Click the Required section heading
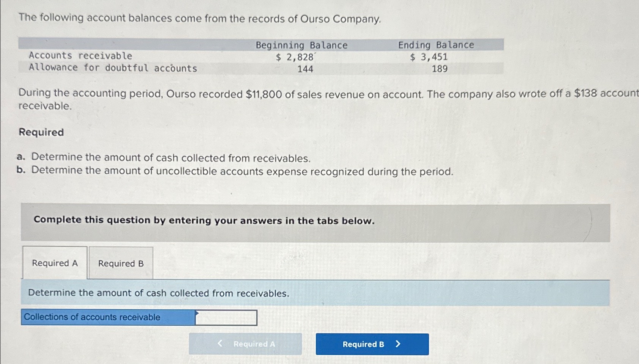The height and width of the screenshot is (364, 639). click(40, 132)
